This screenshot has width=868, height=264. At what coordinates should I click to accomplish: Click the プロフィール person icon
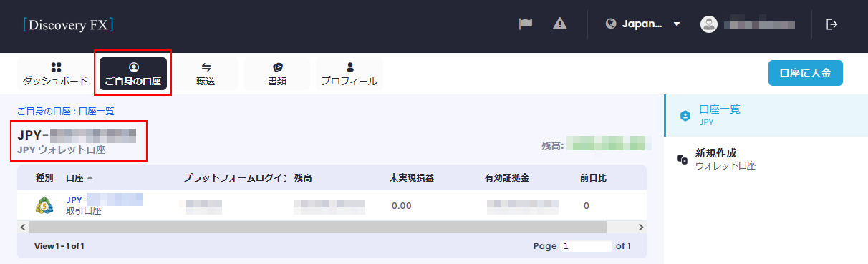[349, 67]
